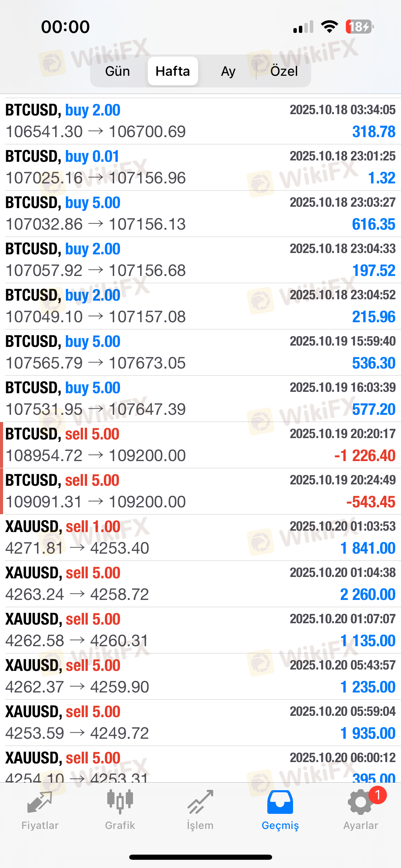Select the Hafta period segment
This screenshot has width=401, height=868.
click(x=173, y=71)
